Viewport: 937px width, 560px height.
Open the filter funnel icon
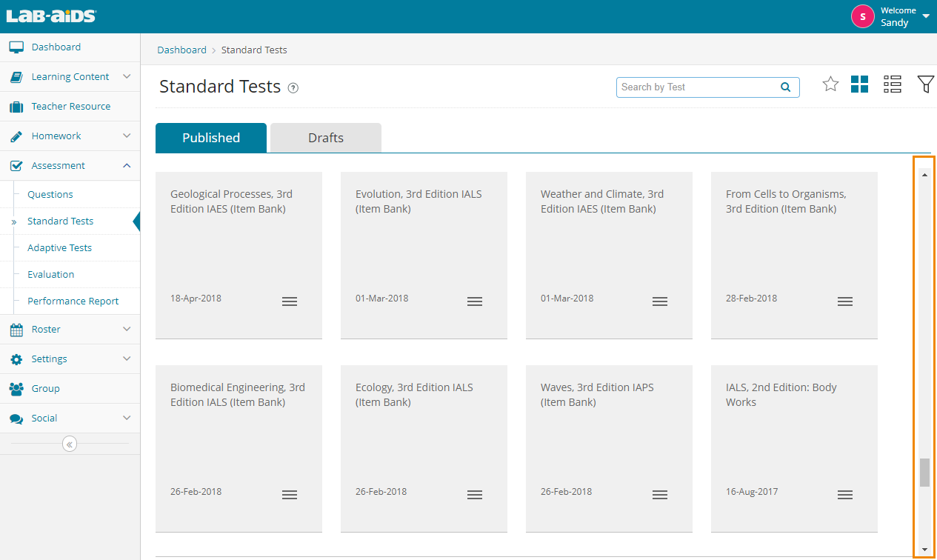click(x=925, y=84)
